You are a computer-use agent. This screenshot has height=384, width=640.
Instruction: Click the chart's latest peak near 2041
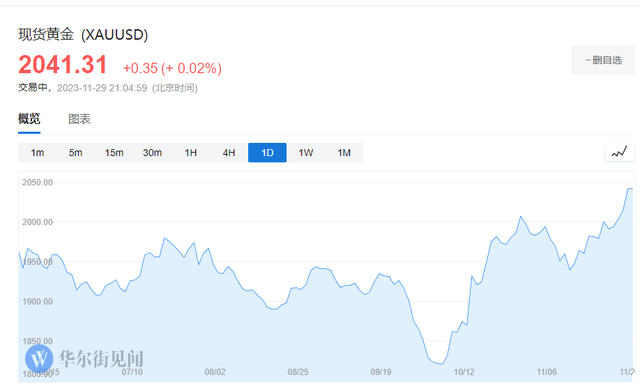pyautogui.click(x=630, y=189)
